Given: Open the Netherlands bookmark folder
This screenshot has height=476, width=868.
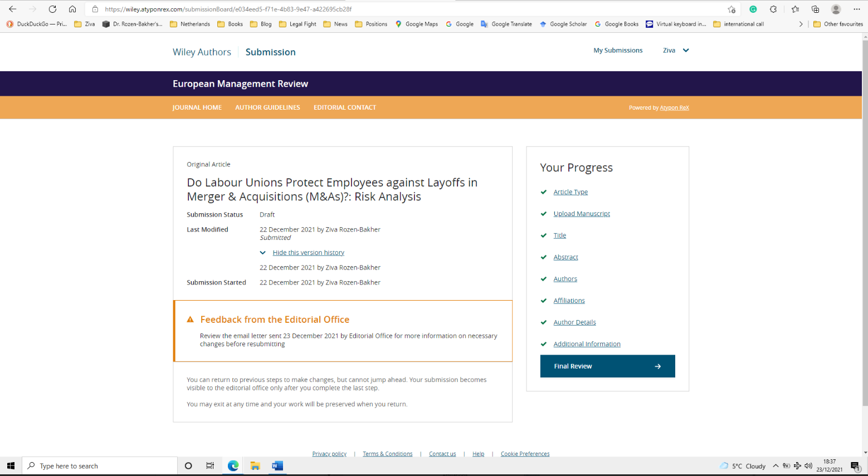Looking at the screenshot, I should tap(190, 24).
